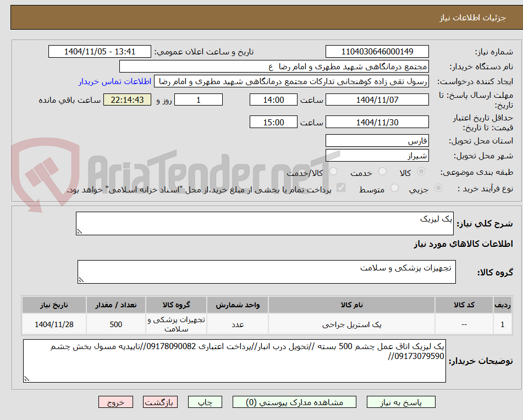Screen dimensions: 523x420
Task: Click the ساعت باقی مانده label
Action: point(69,100)
